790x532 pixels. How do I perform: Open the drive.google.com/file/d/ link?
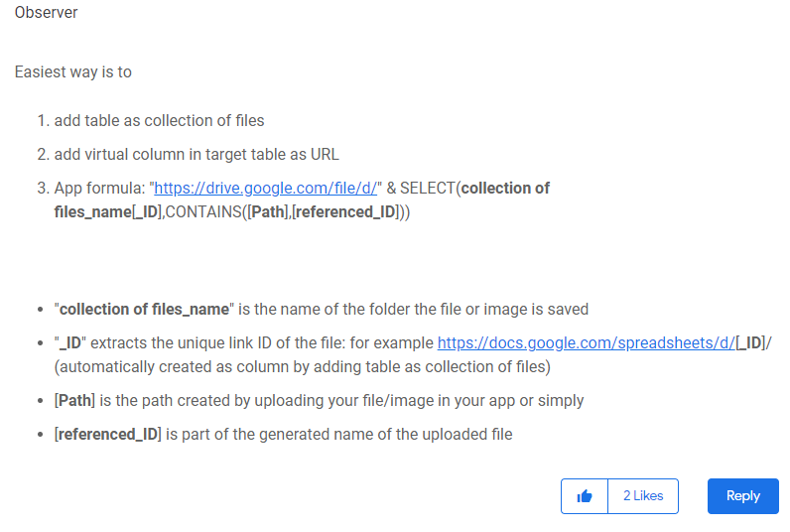pos(266,188)
